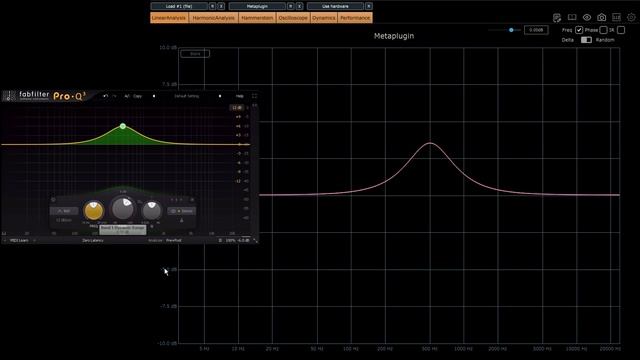Click the R button next to Use hardware
This screenshot has height=360, width=640.
369,6
